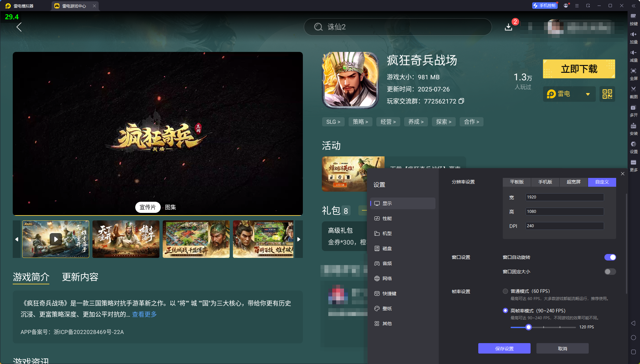Select the 平板版 tablet resolution tab

517,182
